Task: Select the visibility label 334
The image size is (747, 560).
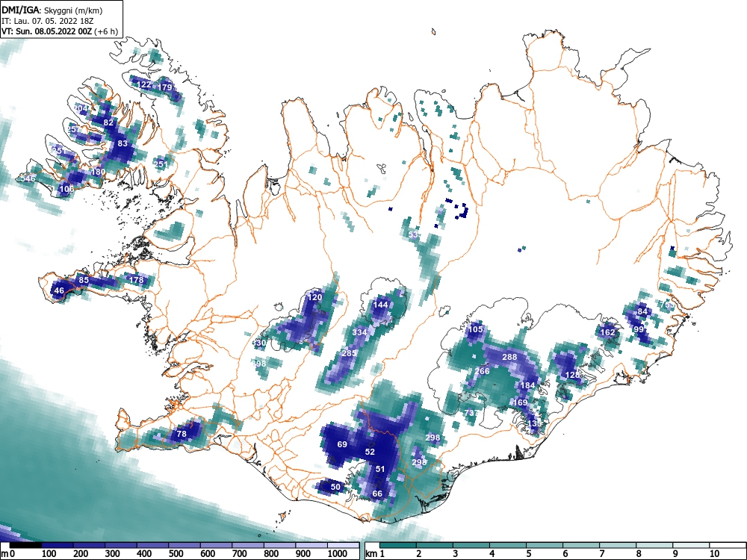Action: 359,332
